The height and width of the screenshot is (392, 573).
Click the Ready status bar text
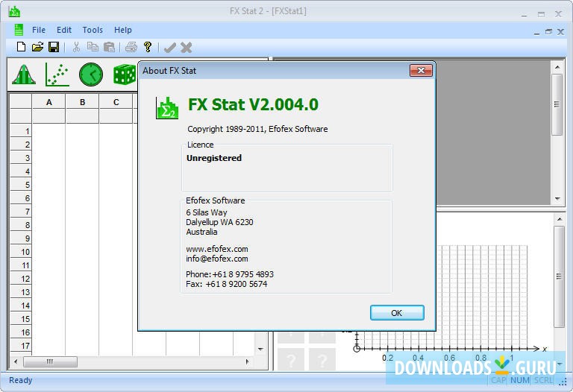[20, 380]
